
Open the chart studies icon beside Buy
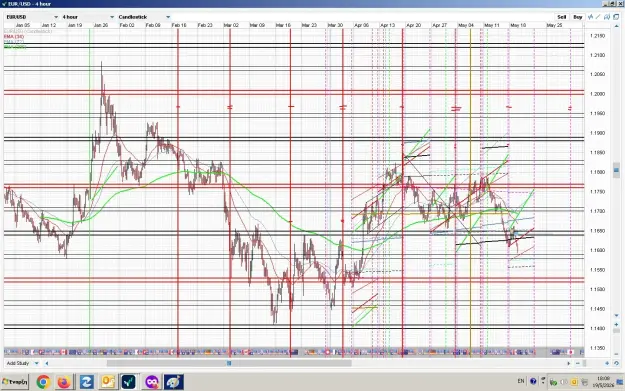591,17
